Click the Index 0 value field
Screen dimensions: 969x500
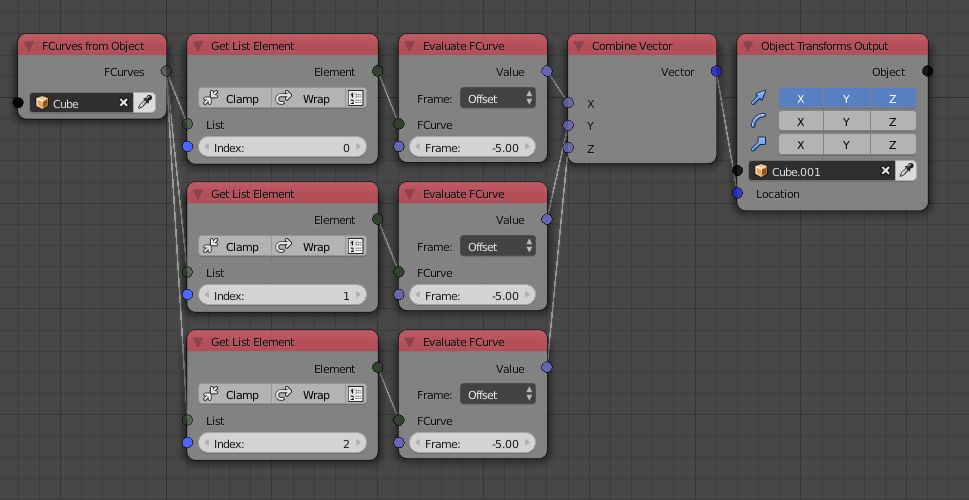(282, 147)
